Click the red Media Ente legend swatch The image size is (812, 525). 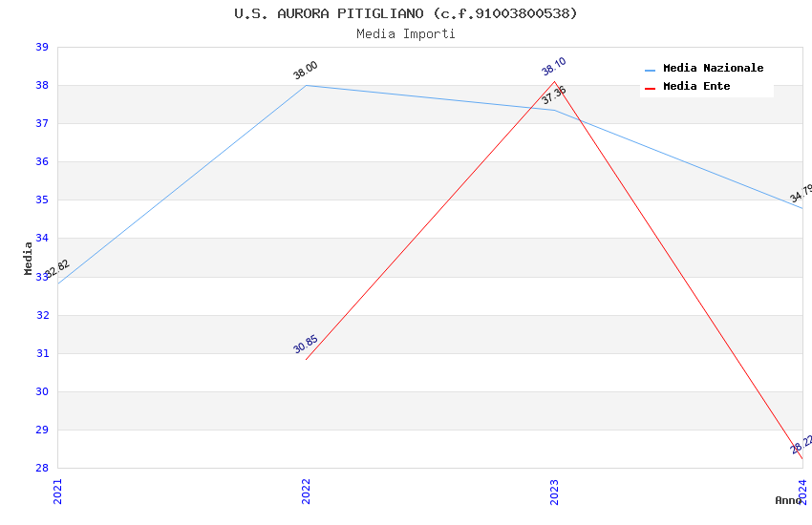(651, 88)
